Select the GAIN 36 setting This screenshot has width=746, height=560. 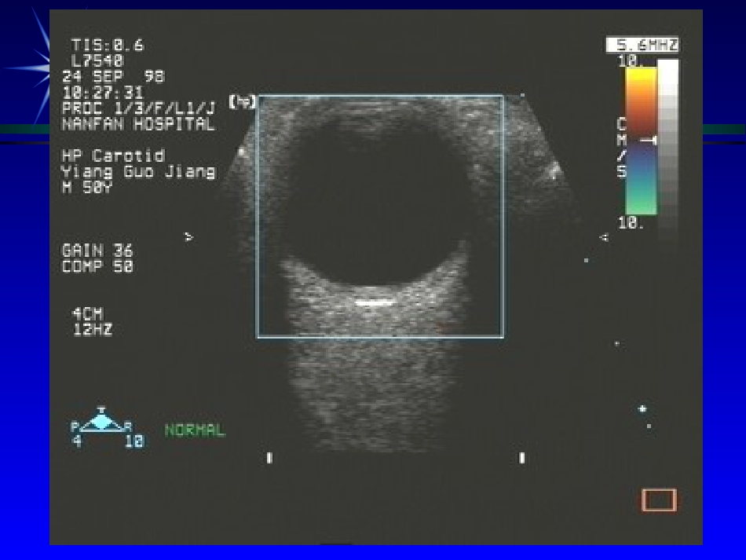97,251
